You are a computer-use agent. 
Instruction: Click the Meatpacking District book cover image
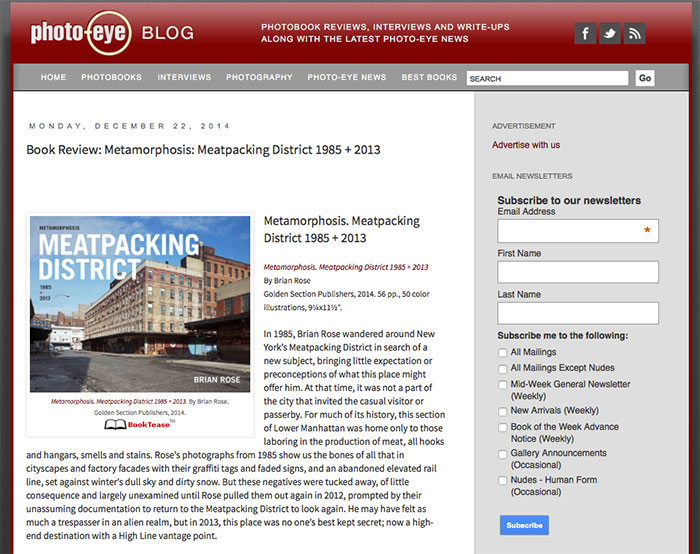tap(140, 304)
